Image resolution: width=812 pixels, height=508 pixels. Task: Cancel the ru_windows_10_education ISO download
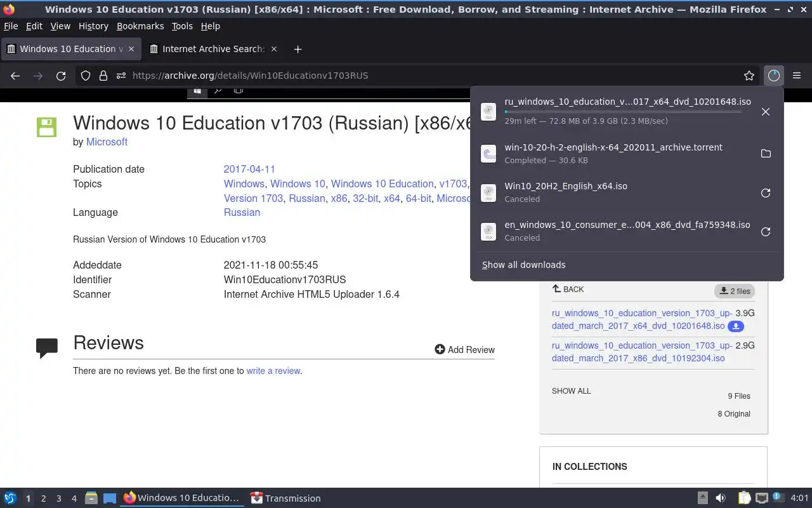pos(766,112)
